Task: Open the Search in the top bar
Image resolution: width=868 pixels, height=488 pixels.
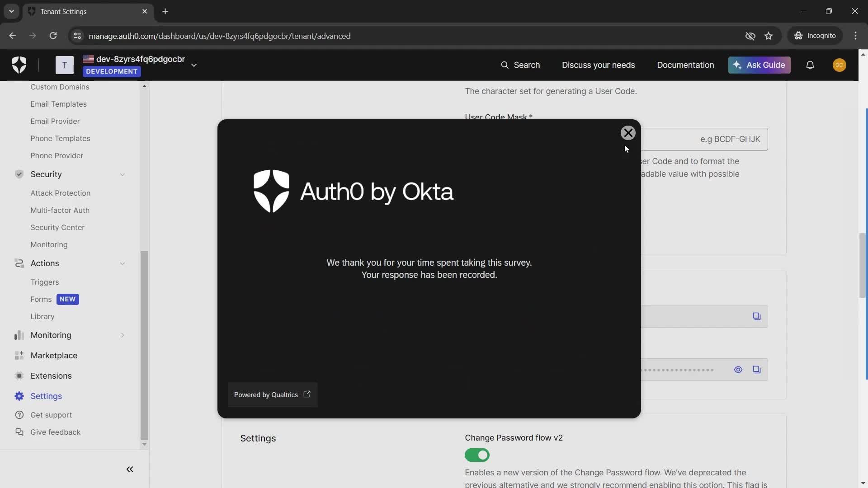Action: 520,65
